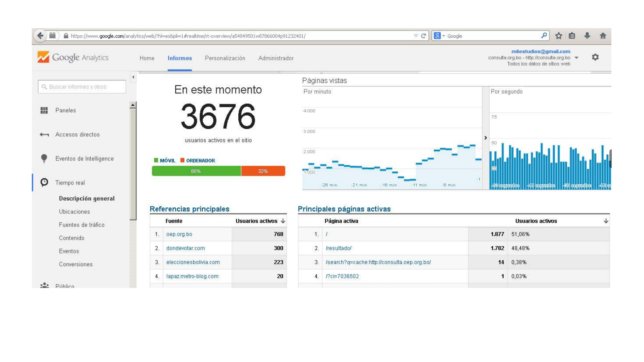Click the Página activa column header
The height and width of the screenshot is (362, 644).
pos(341,221)
